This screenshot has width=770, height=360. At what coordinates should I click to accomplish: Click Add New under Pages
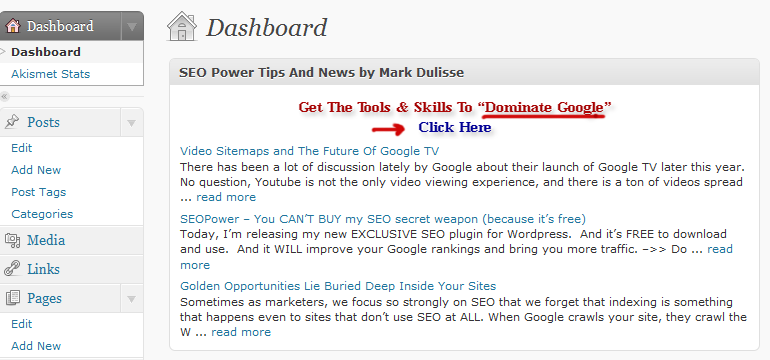click(x=36, y=346)
